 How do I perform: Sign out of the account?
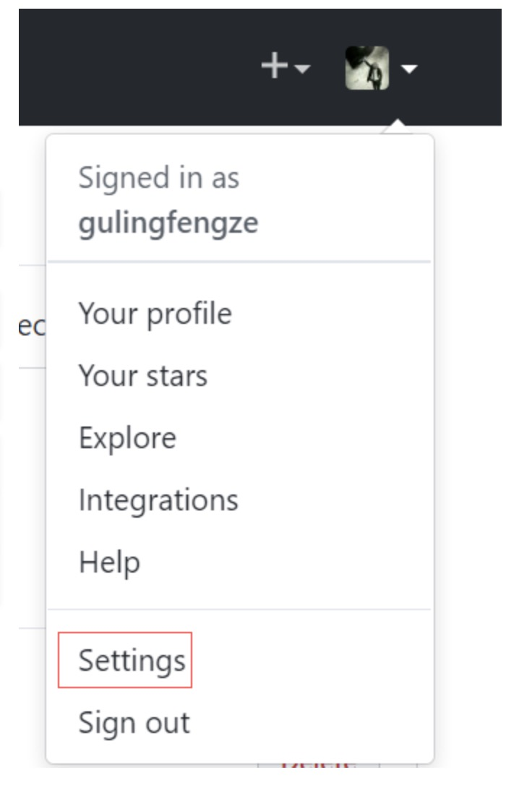(134, 723)
